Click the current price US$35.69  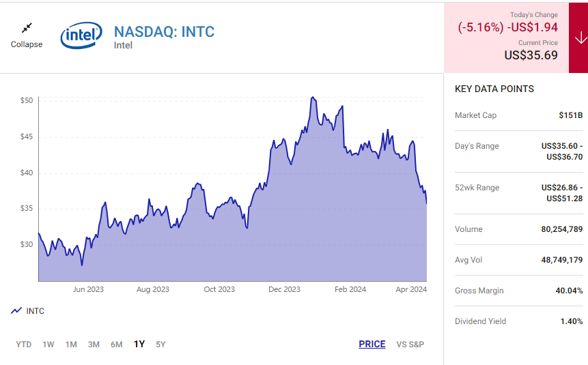531,55
